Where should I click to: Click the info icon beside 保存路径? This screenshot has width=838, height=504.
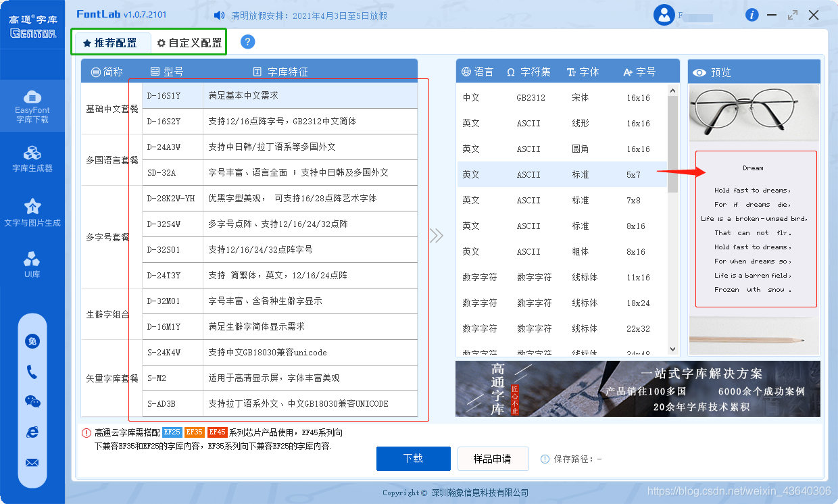tap(545, 459)
